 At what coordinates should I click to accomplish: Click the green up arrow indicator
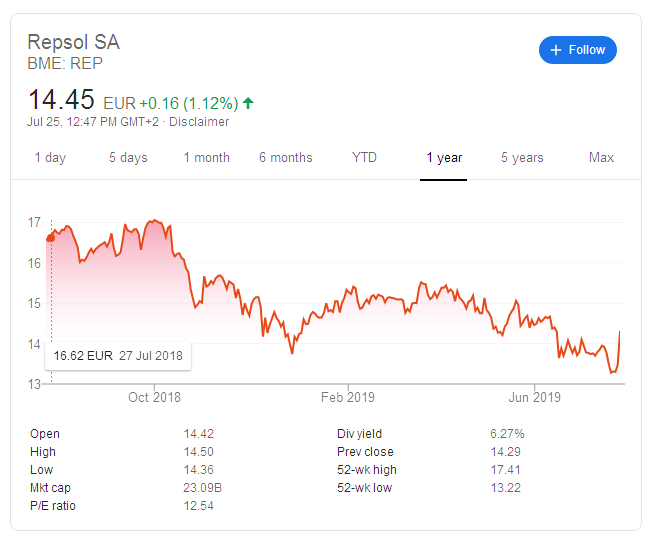248,103
